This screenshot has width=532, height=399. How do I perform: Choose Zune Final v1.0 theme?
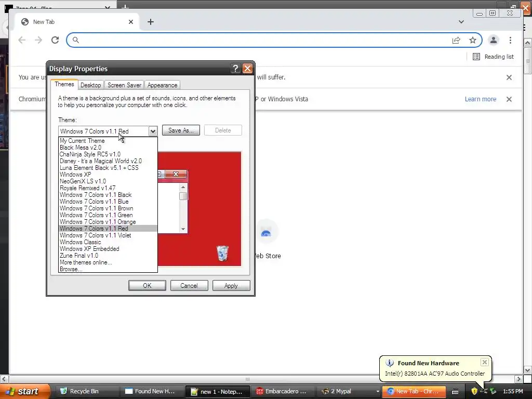pos(108,256)
